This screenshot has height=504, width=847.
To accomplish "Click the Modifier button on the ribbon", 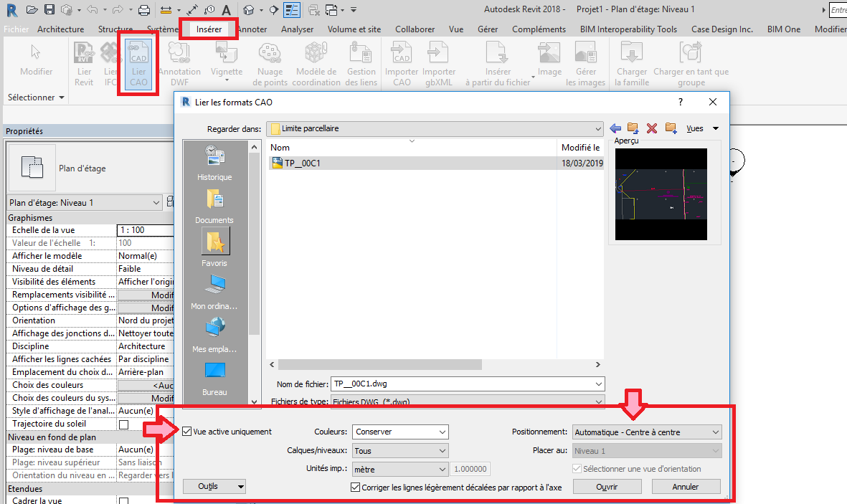I will [x=36, y=60].
